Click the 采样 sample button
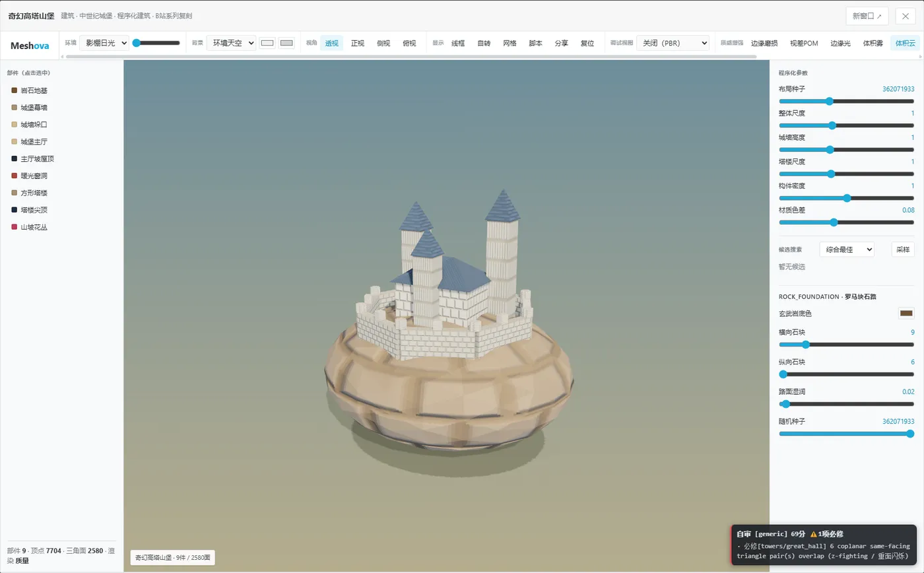The width and height of the screenshot is (924, 573). click(903, 250)
